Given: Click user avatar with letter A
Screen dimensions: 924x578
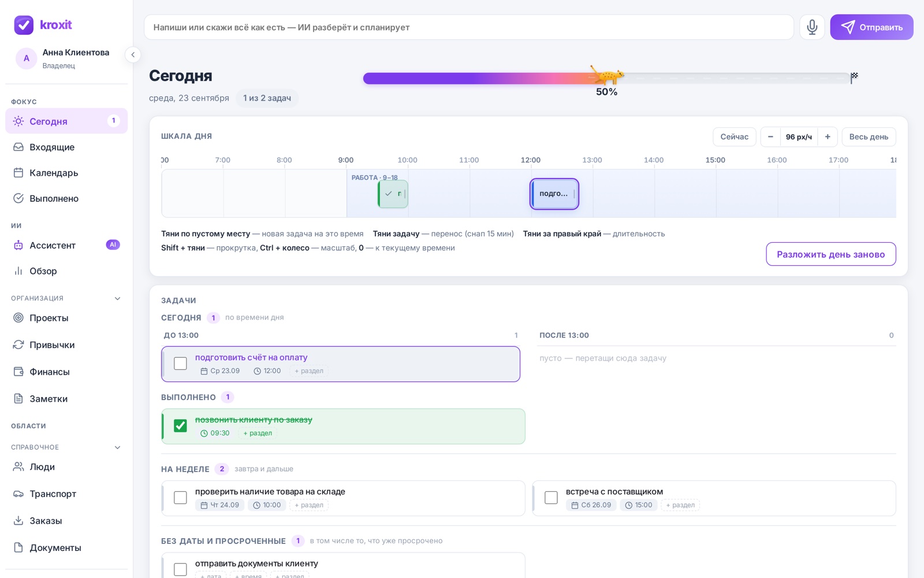Looking at the screenshot, I should tap(26, 58).
